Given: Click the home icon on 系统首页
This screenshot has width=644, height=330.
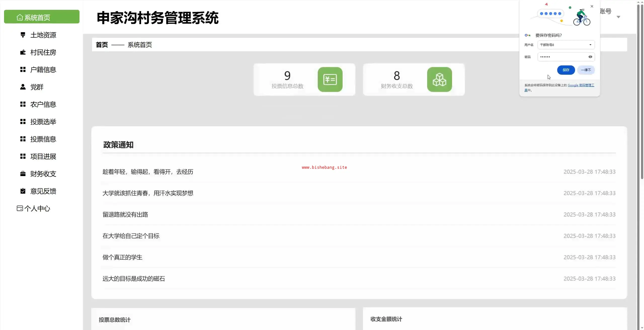Looking at the screenshot, I should 20,17.
